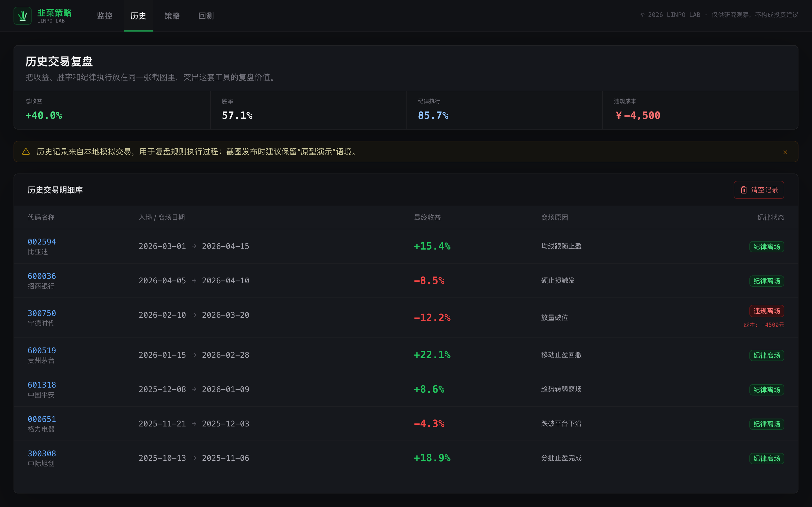
Task: Click the green leek logo icon
Action: point(23,16)
